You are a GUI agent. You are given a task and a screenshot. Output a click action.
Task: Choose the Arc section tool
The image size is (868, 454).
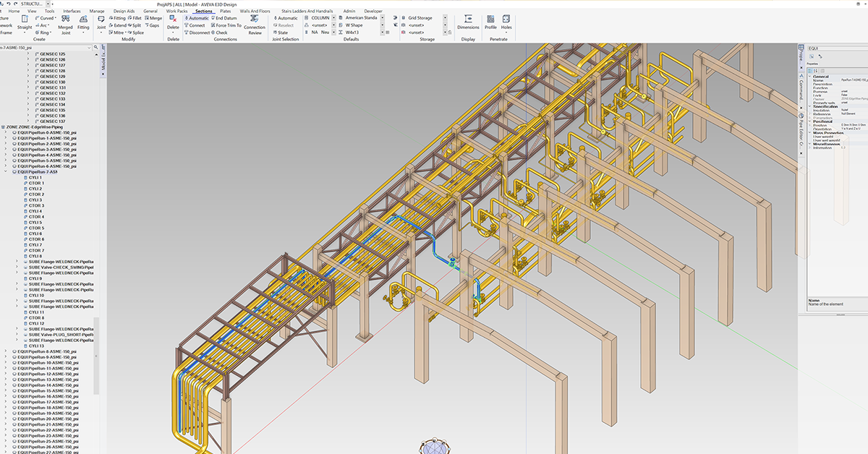coord(44,25)
